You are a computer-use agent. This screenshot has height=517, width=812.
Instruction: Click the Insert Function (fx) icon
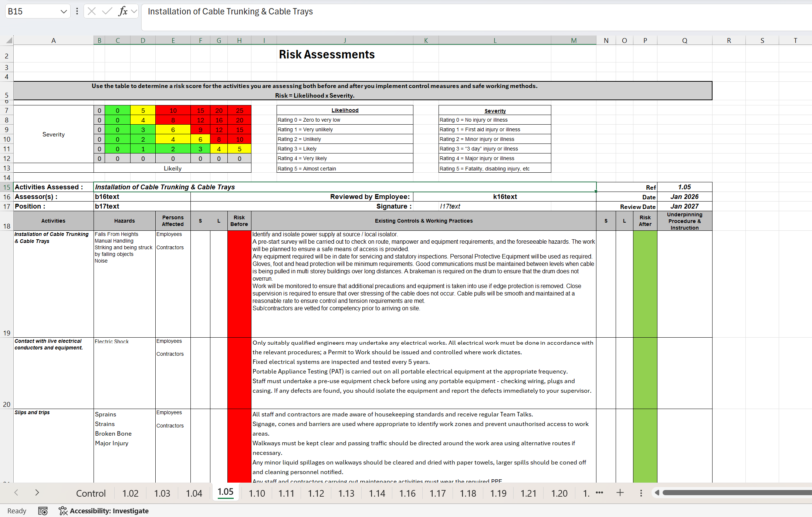point(123,11)
